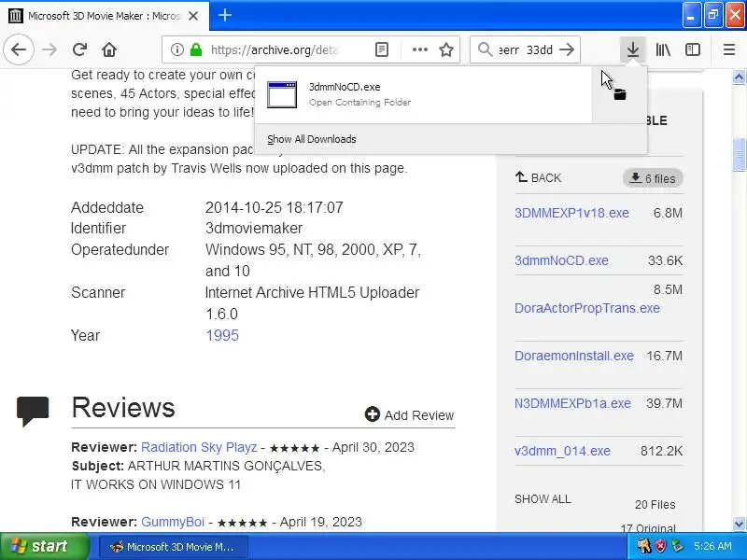This screenshot has width=747, height=560.
Task: Show All Downloads in the panel
Action: pos(312,139)
